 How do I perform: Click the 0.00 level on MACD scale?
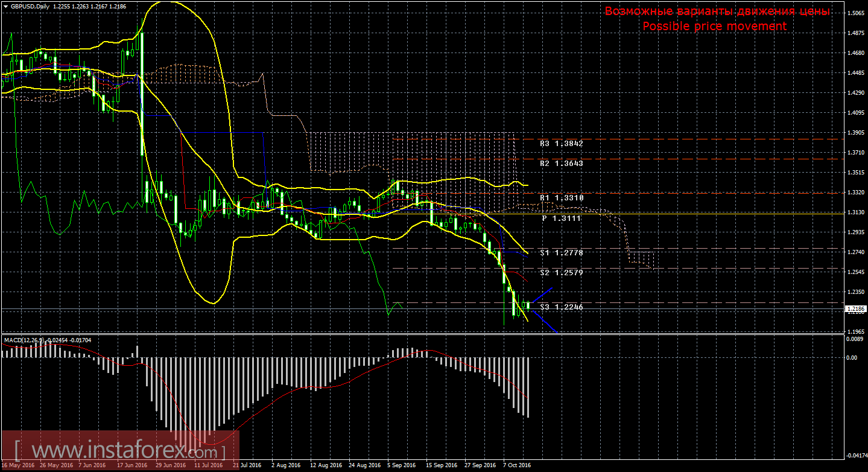852,357
